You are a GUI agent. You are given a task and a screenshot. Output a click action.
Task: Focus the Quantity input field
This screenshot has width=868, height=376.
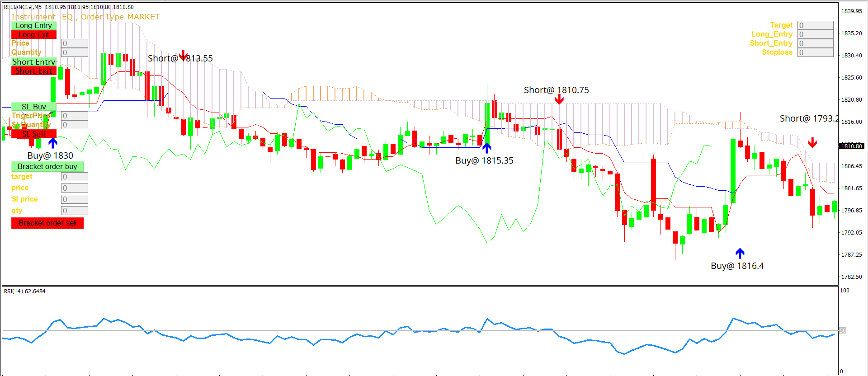point(75,52)
